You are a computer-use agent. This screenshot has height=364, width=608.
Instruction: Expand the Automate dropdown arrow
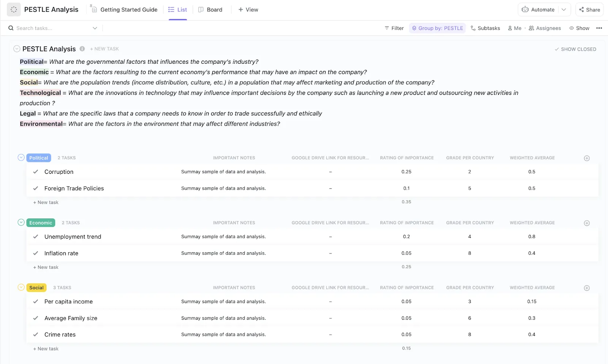point(564,9)
